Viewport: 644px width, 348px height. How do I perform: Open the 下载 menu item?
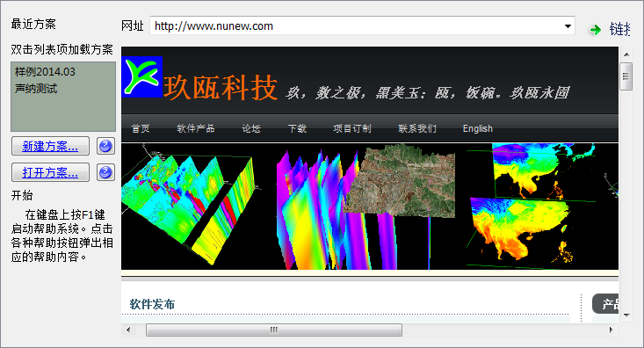(297, 128)
